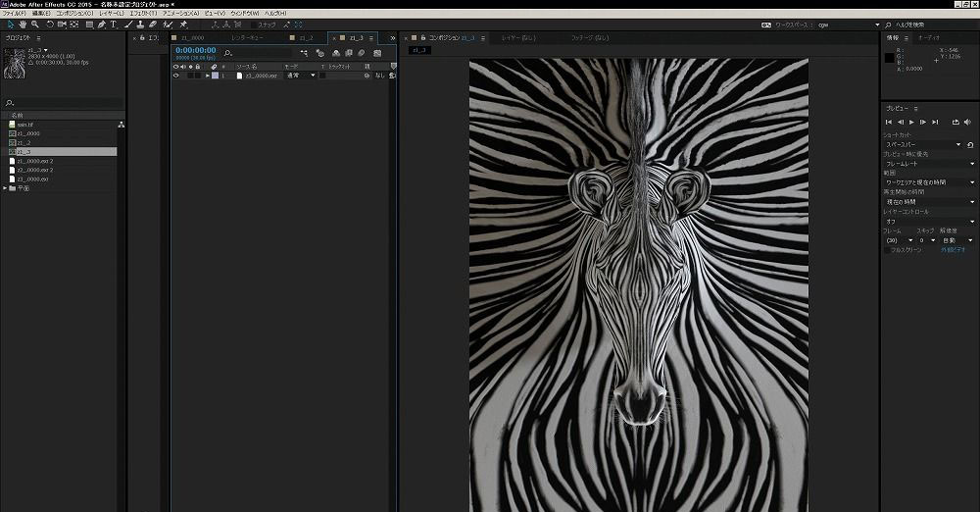The image size is (980, 512).
Task: Click the timeline current timecode 0:00:00:00
Action: pos(195,49)
